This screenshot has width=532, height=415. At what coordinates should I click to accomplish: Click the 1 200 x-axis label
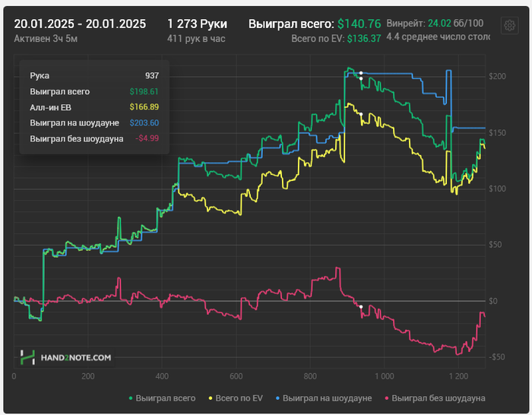[458, 376]
